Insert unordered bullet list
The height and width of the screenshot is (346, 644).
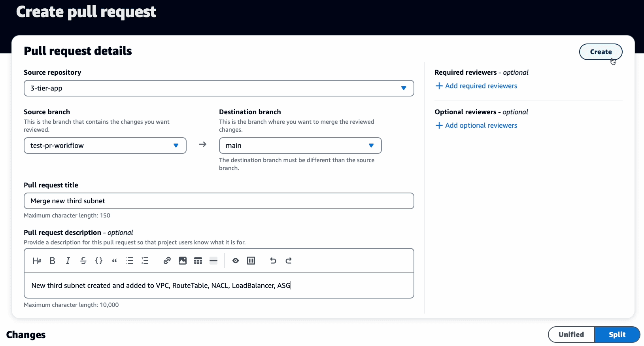130,261
